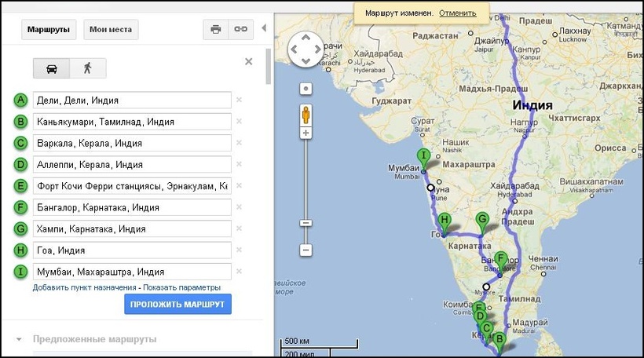Expand Предложенные маршруты section
The image size is (644, 358).
tap(94, 339)
